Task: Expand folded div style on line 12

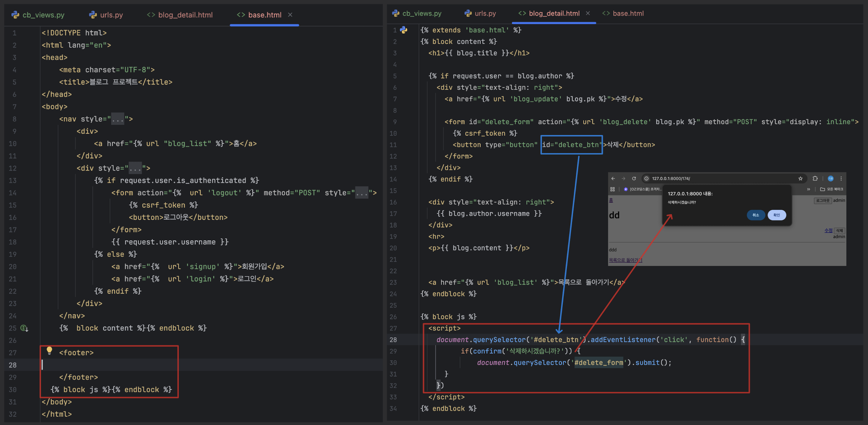Action: point(135,168)
